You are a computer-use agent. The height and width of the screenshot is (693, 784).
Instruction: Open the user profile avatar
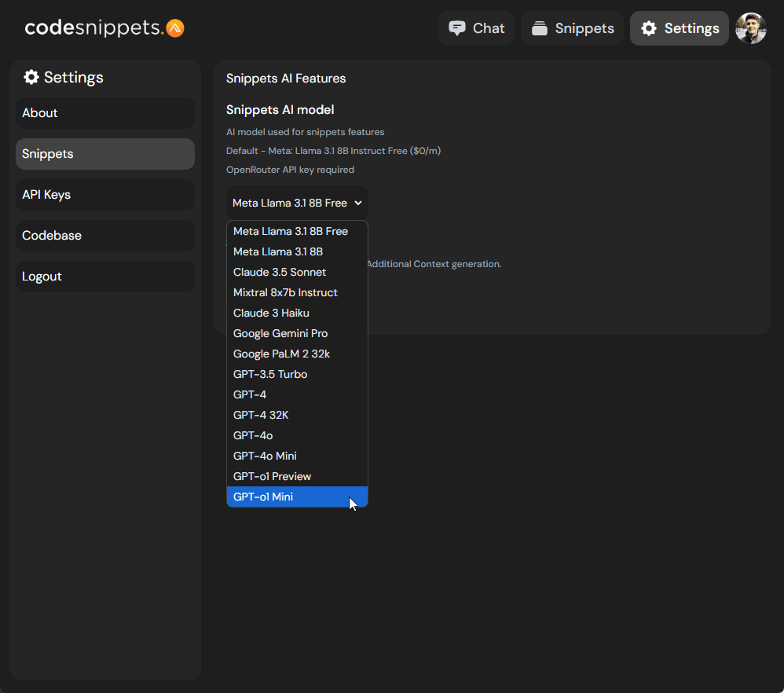point(750,28)
